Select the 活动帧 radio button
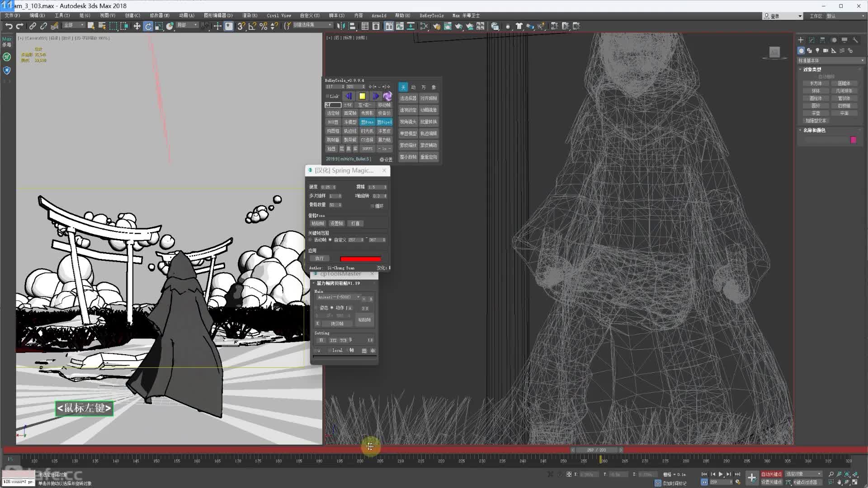This screenshot has width=868, height=488. click(x=311, y=240)
